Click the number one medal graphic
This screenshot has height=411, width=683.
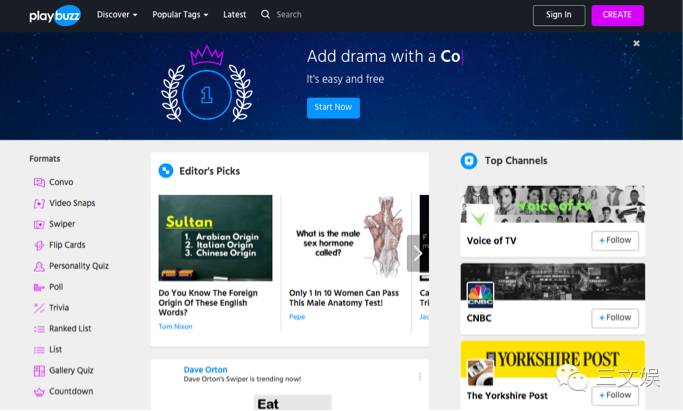pos(206,83)
